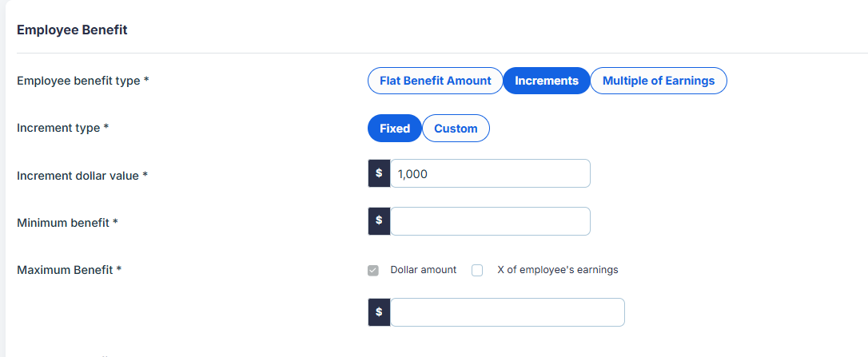The height and width of the screenshot is (357, 868).
Task: Choose Increments as employee benefit type
Action: (547, 81)
